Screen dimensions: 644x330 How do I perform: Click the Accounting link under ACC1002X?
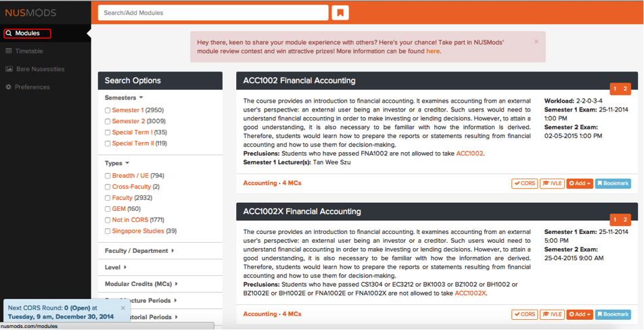(260, 314)
